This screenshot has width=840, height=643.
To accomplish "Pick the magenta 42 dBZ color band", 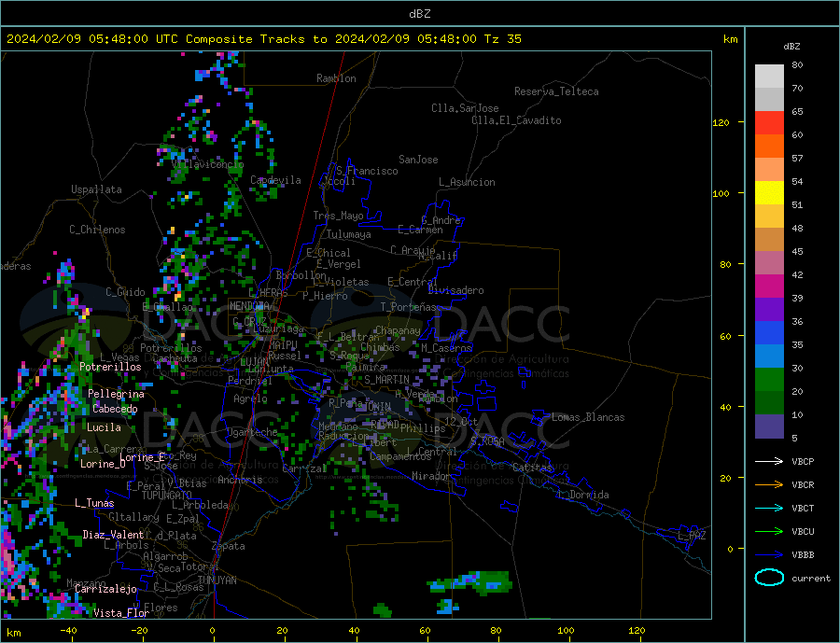I will pos(769,287).
